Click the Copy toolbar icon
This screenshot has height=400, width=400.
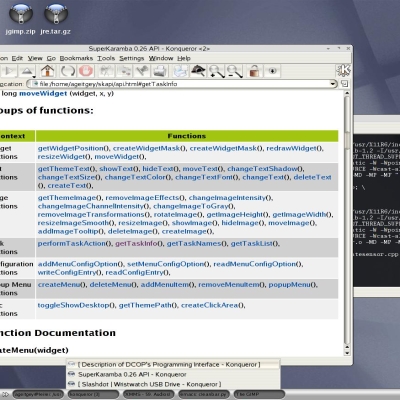coord(125,71)
